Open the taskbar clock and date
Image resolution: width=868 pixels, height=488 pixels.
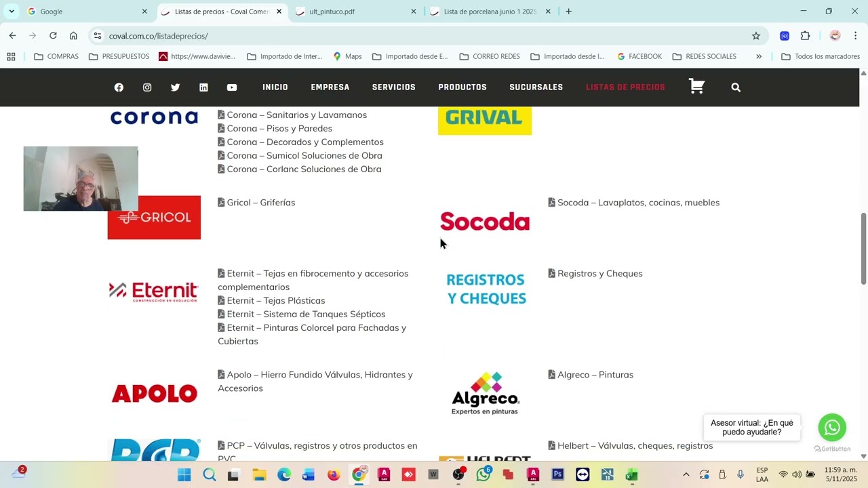coord(841,474)
